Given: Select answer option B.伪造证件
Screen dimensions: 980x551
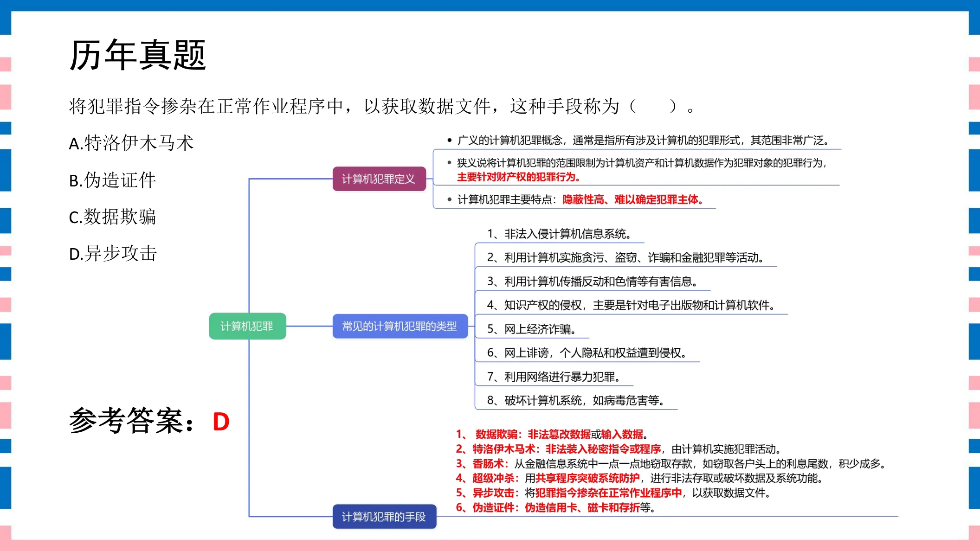Looking at the screenshot, I should 112,180.
